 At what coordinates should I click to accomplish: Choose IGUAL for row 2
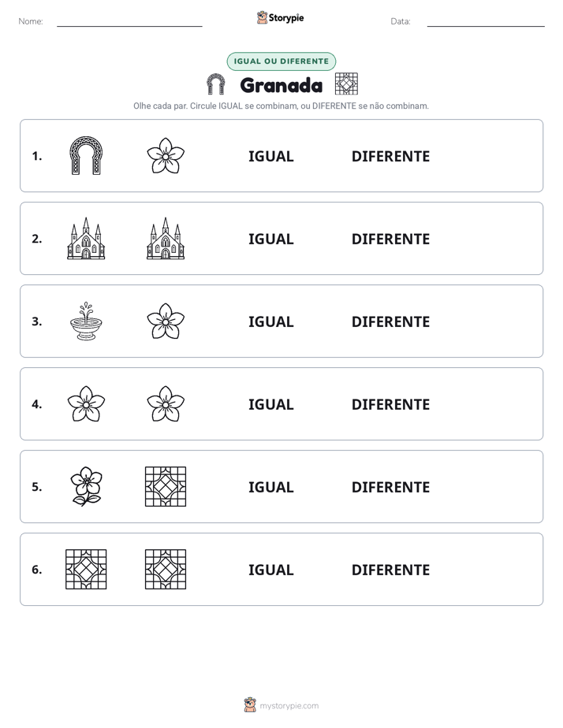click(x=270, y=239)
